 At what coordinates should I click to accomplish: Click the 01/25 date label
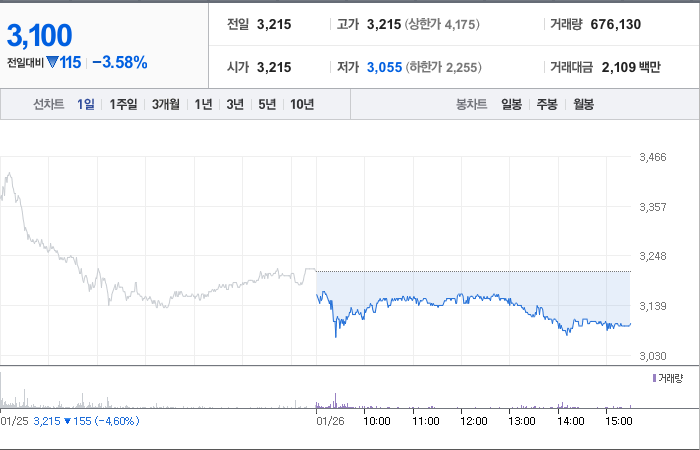[x=14, y=421]
